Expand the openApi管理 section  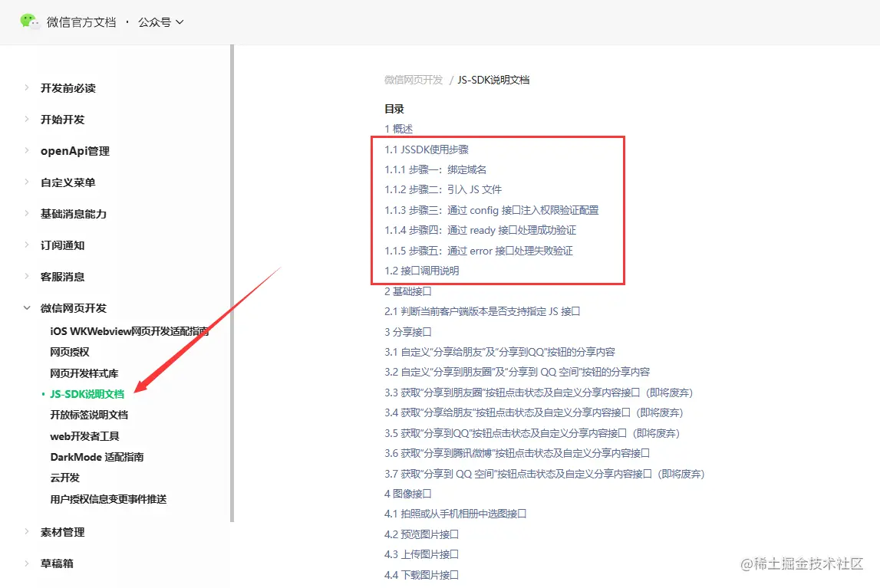tap(74, 151)
